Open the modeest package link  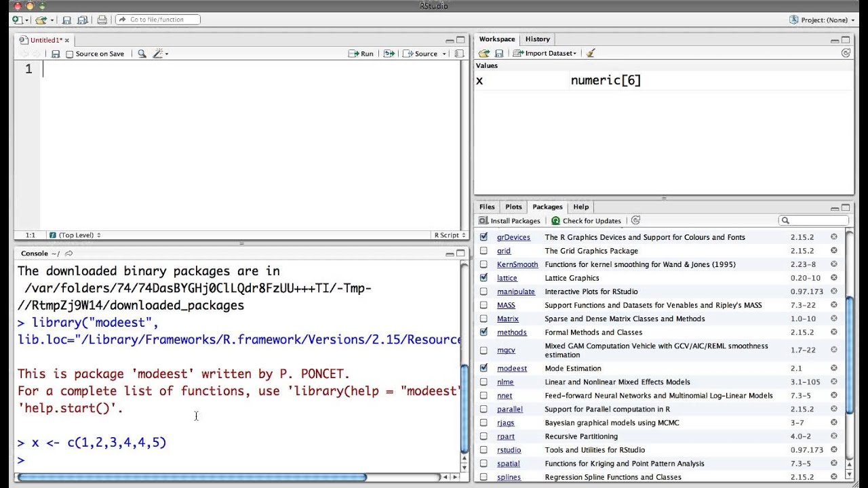512,368
